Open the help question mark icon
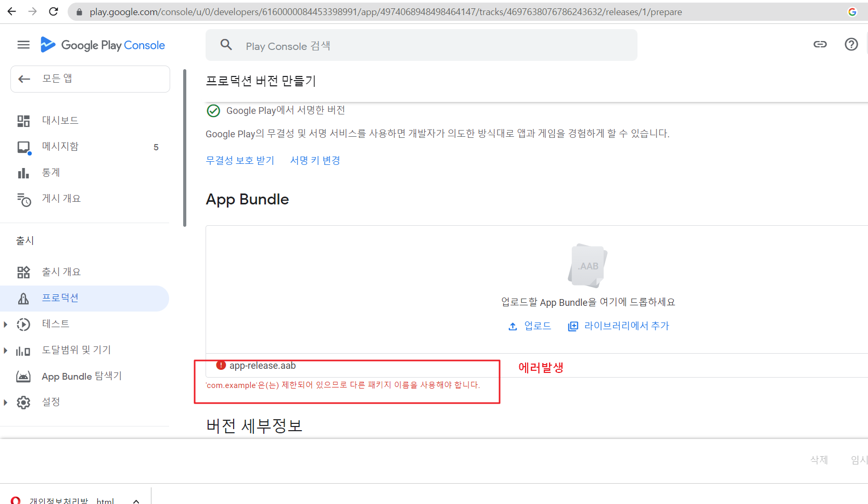Image resolution: width=868 pixels, height=504 pixels. 851,44
